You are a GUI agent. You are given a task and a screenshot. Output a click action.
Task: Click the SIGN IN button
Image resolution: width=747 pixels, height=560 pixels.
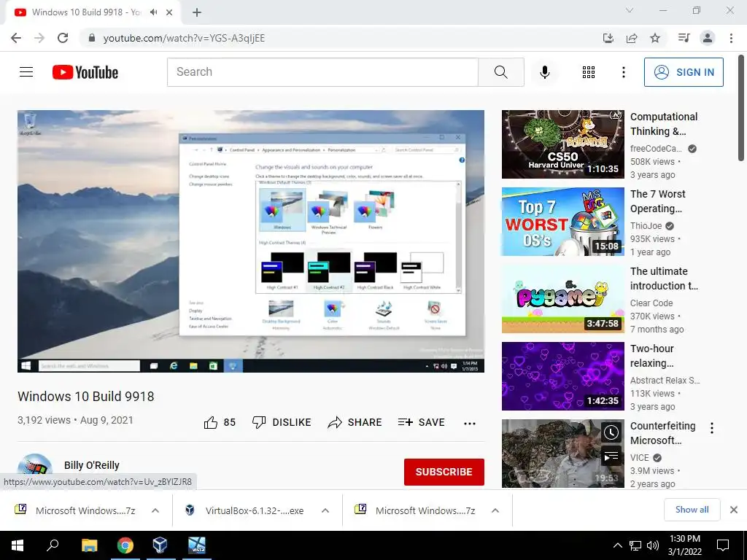point(684,72)
